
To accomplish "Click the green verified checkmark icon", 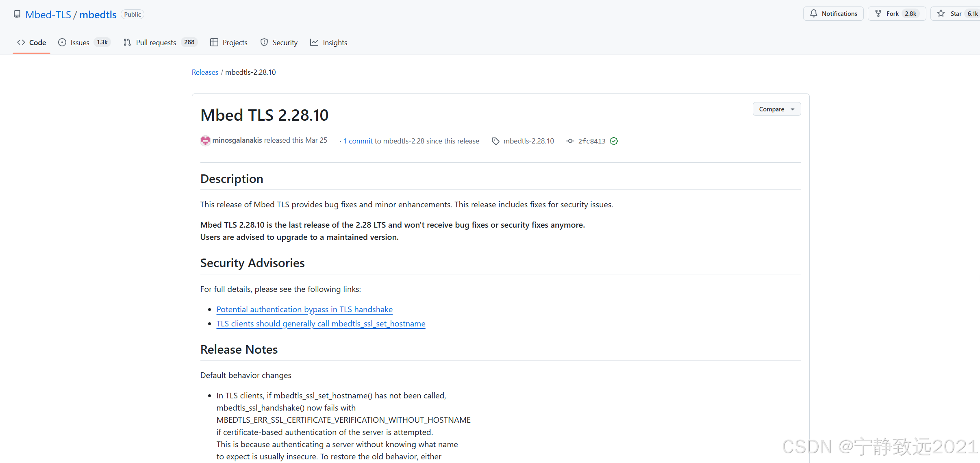I will [614, 141].
